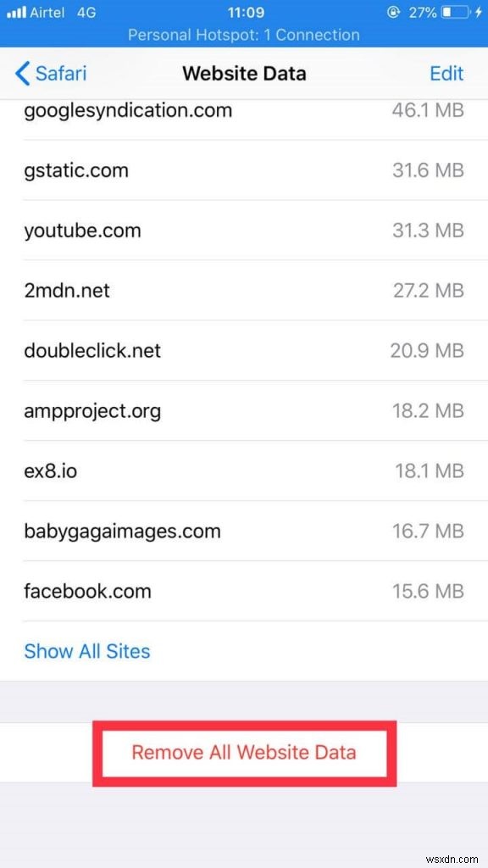This screenshot has height=868, width=488.
Task: Click the clock showing 11:09
Action: tap(244, 12)
